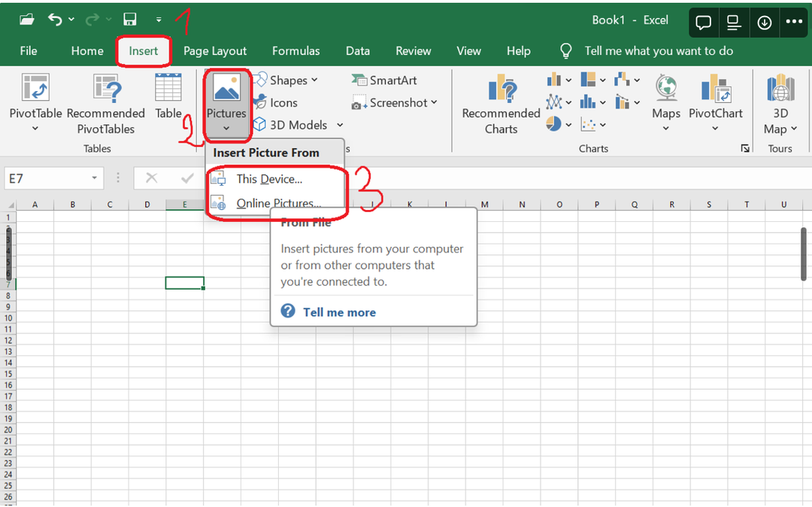Click the PivotChart icon

click(x=715, y=89)
